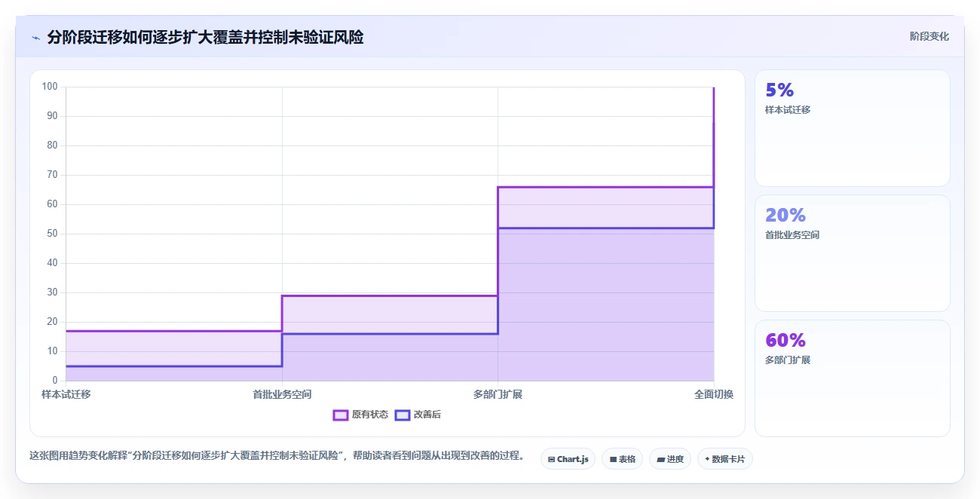Select the 表格 tag chip
The image size is (980, 499).
622,459
